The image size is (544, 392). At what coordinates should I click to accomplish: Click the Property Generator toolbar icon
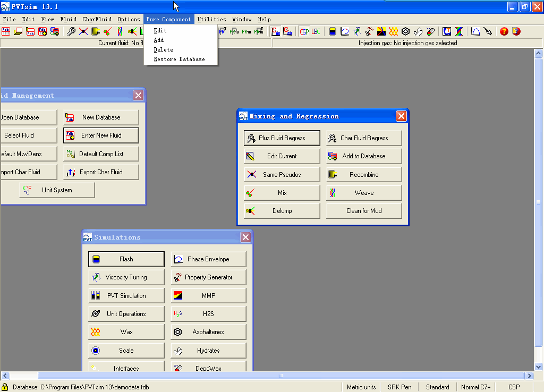pyautogui.click(x=369, y=31)
